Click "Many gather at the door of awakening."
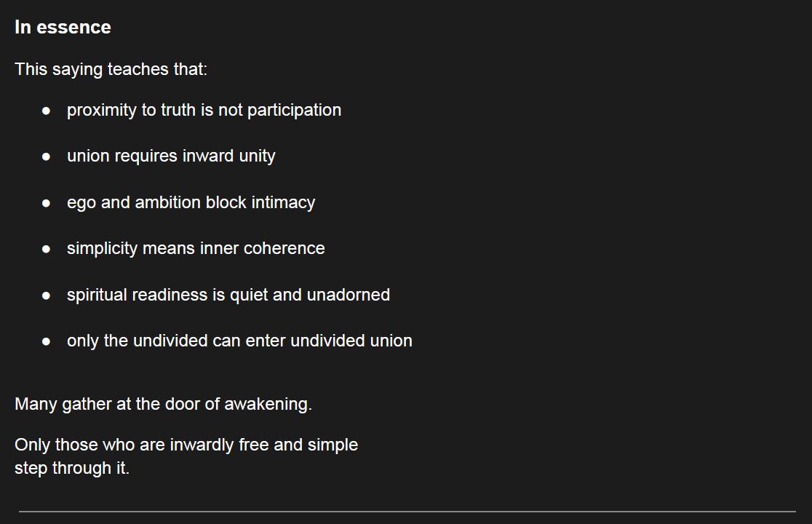The width and height of the screenshot is (812, 524). click(x=163, y=404)
